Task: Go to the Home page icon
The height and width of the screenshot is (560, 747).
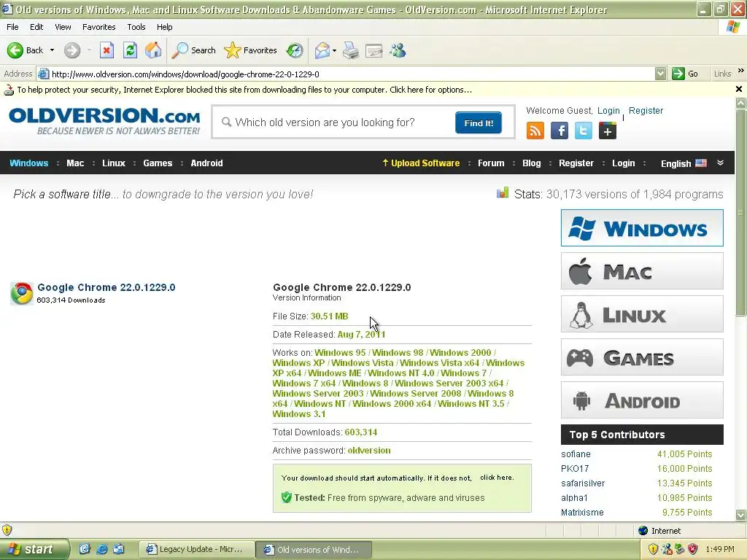Action: click(x=153, y=50)
